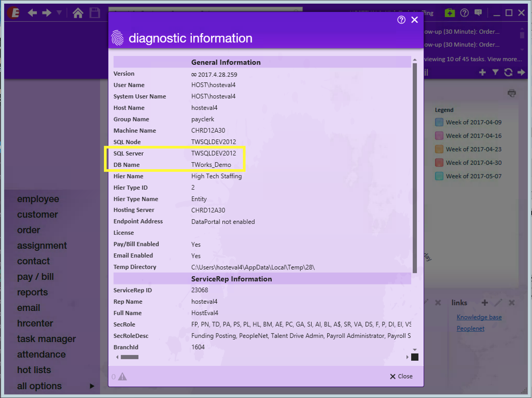Add a link with plus icon
Viewport: 532px width, 398px height.
(x=485, y=303)
